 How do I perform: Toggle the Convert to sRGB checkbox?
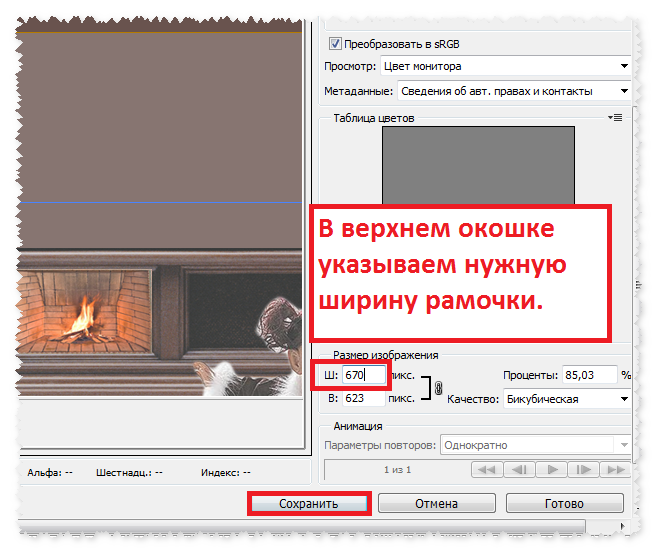coord(335,44)
